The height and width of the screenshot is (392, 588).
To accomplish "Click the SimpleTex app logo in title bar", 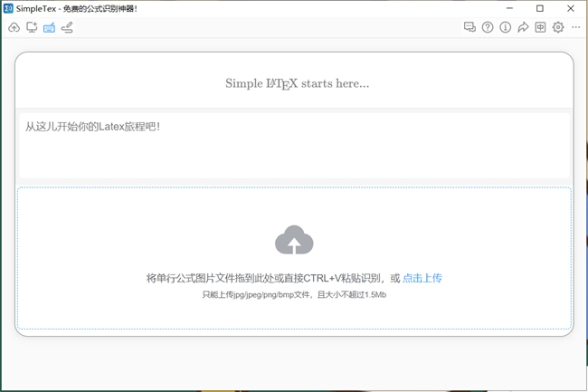I will [x=8, y=8].
